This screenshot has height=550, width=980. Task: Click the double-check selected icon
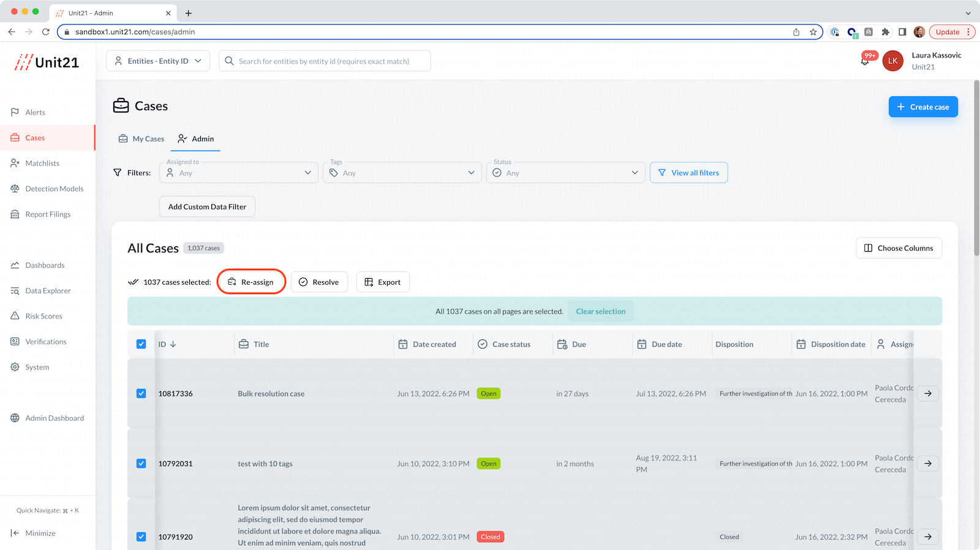pos(133,282)
